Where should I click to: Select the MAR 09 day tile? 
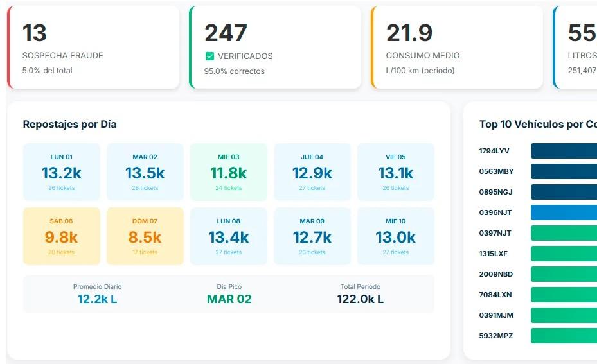click(x=312, y=236)
